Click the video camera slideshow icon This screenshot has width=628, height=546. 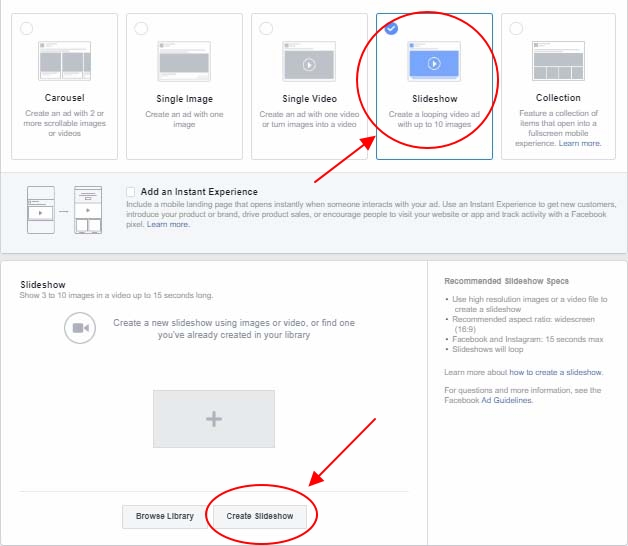(x=80, y=328)
